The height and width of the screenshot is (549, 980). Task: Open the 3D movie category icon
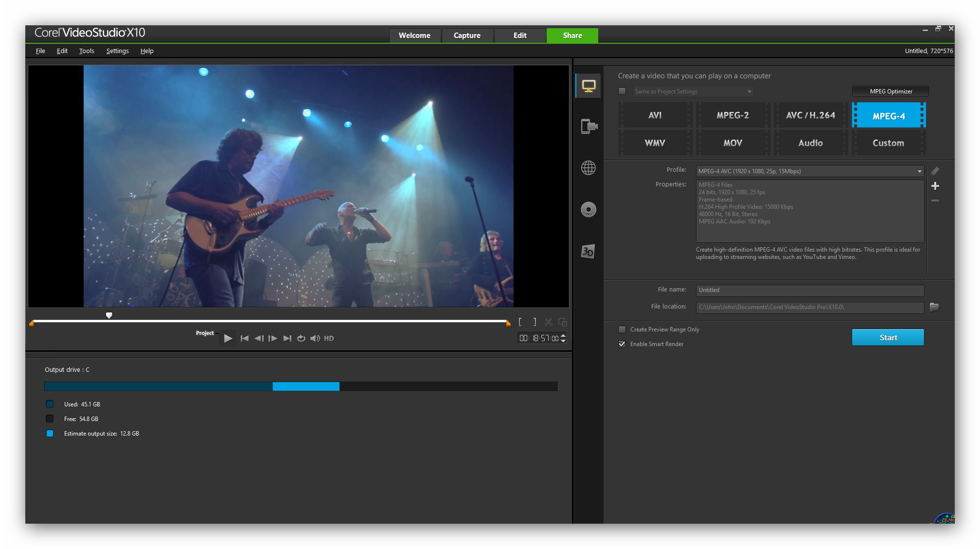tap(588, 252)
